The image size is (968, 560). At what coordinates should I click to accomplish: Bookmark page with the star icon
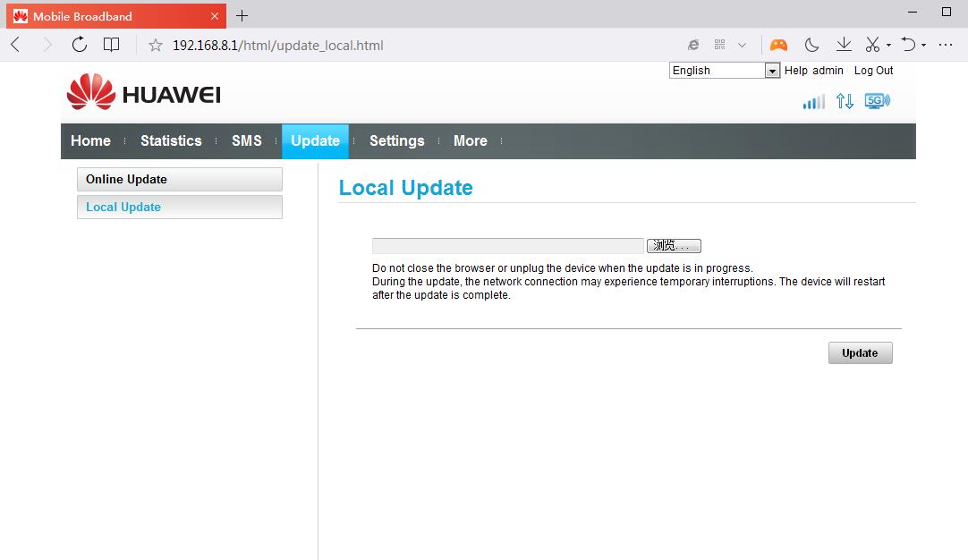[156, 45]
